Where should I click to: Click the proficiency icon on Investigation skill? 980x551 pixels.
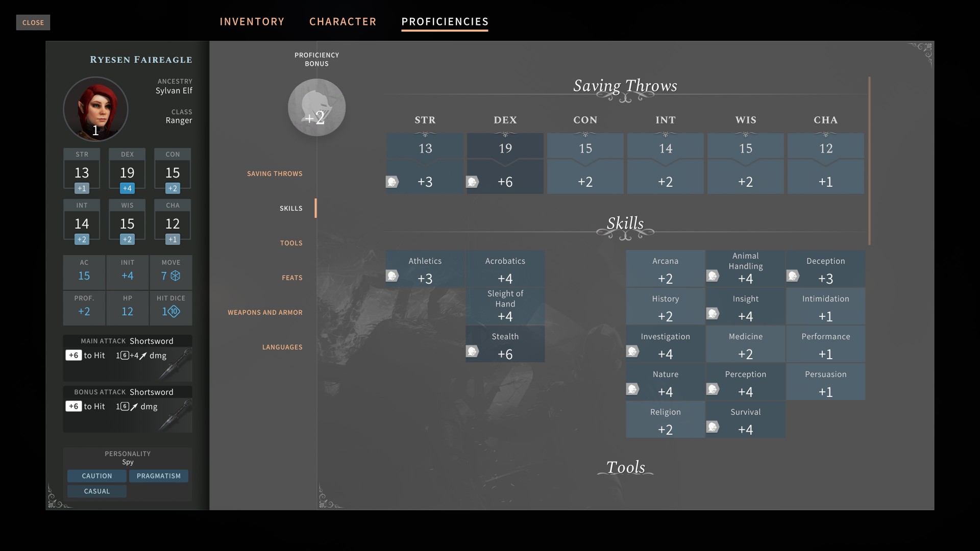pos(632,352)
